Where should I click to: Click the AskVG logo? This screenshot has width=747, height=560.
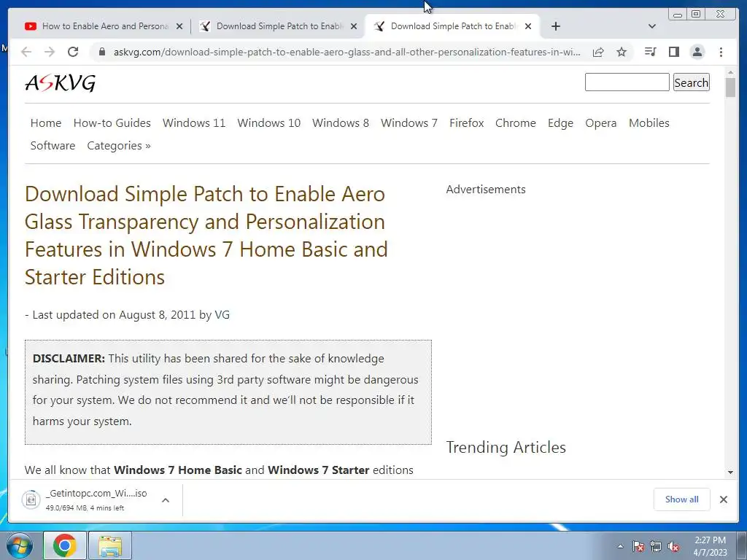coord(60,83)
